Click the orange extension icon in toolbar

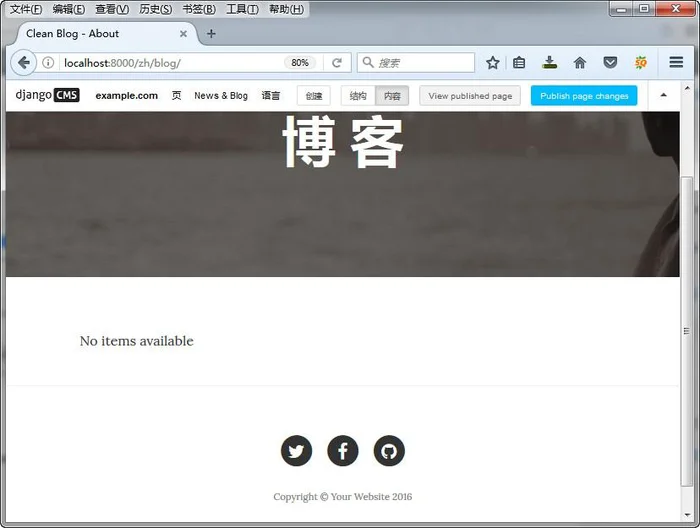(x=641, y=62)
